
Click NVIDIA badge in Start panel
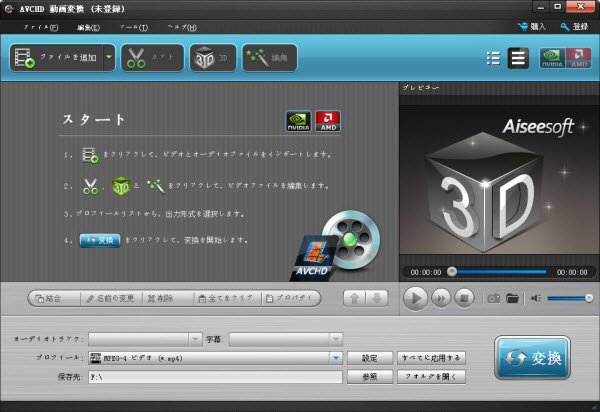point(298,121)
